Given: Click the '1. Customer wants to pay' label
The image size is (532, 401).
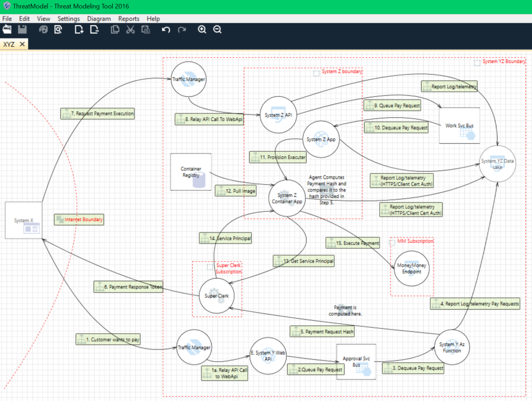Looking at the screenshot, I should [x=108, y=339].
